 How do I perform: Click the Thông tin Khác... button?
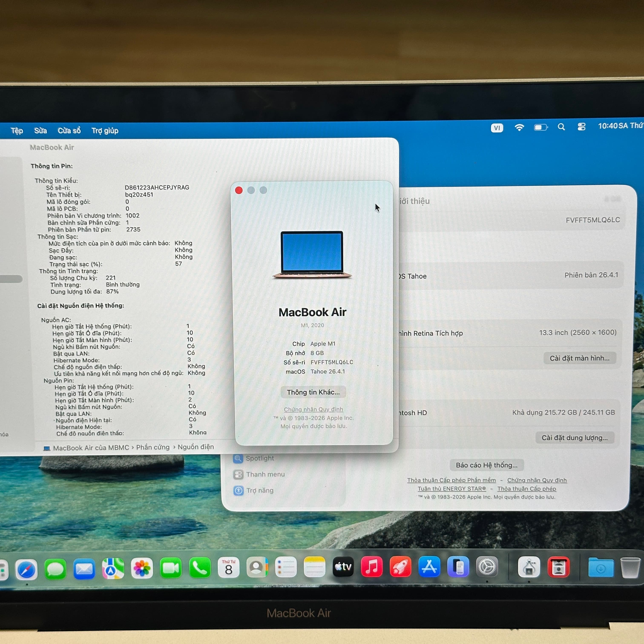pos(313,392)
